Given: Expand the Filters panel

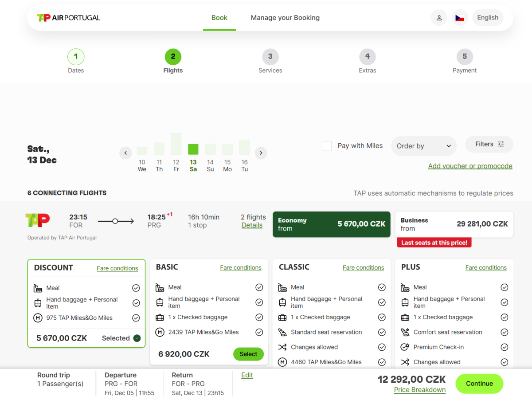Looking at the screenshot, I should pos(489,144).
